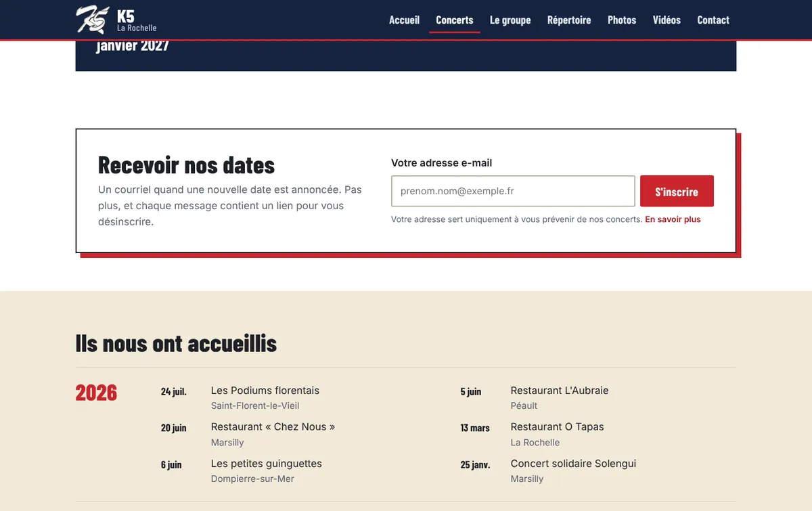812x511 pixels.
Task: Select Concert solidaire Solengui entry
Action: point(573,464)
